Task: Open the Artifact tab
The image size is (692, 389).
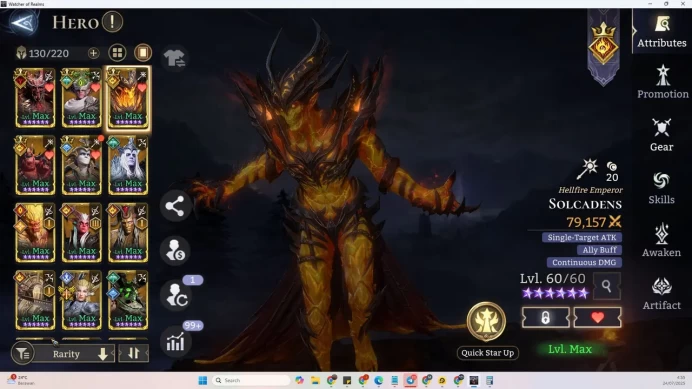Action: point(662,294)
